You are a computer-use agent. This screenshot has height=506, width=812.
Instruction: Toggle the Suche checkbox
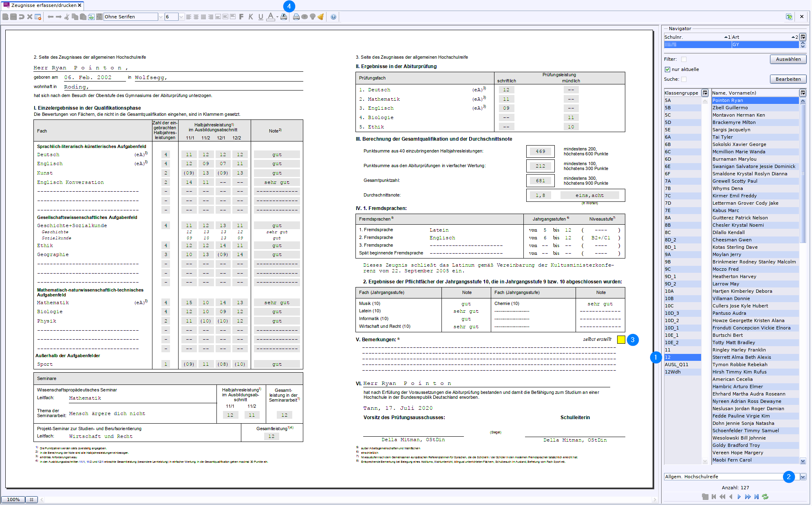(684, 79)
